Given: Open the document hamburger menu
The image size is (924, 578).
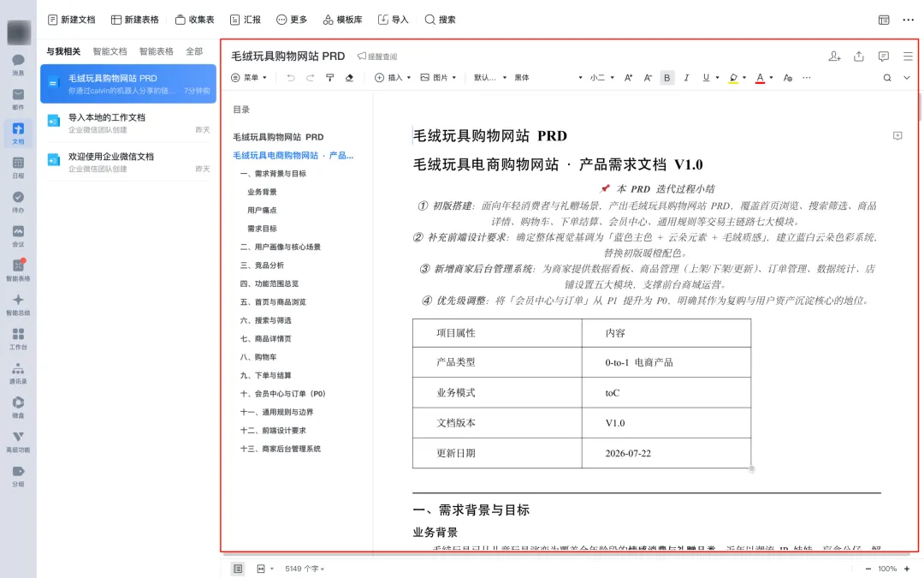Looking at the screenshot, I should click(908, 56).
